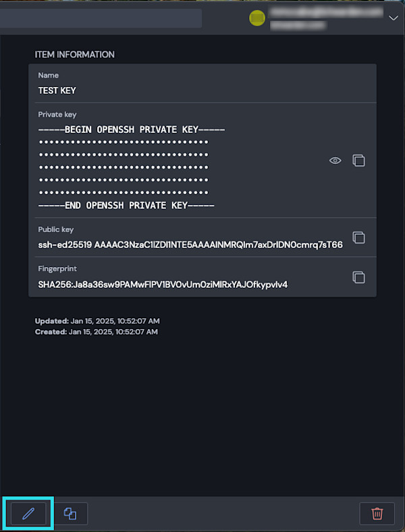Toggle private key visibility with eye icon
The width and height of the screenshot is (405, 532).
pyautogui.click(x=335, y=160)
